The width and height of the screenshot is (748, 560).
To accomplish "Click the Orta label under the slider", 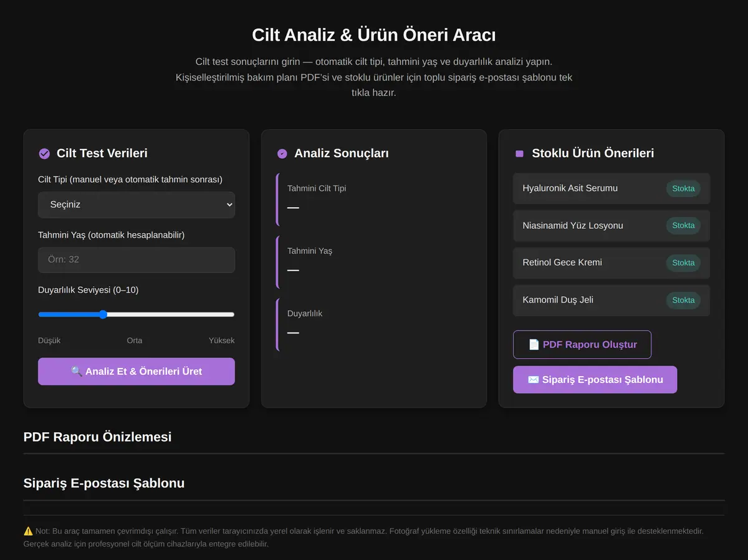I will click(x=135, y=340).
